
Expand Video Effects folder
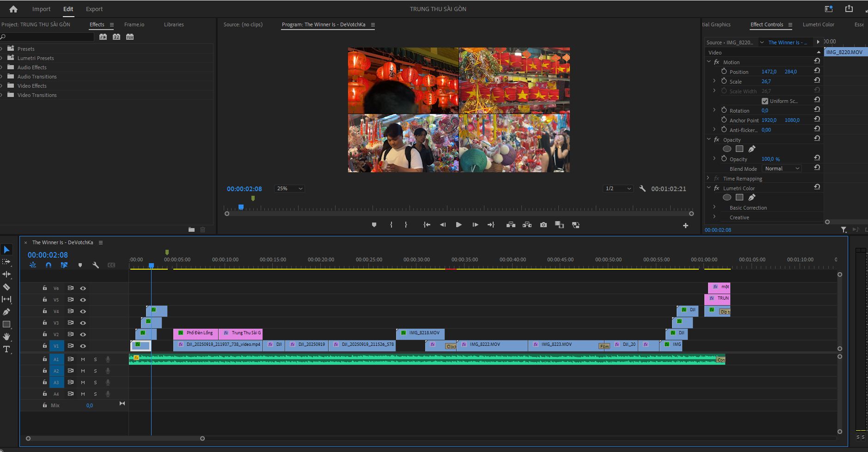(x=2, y=86)
